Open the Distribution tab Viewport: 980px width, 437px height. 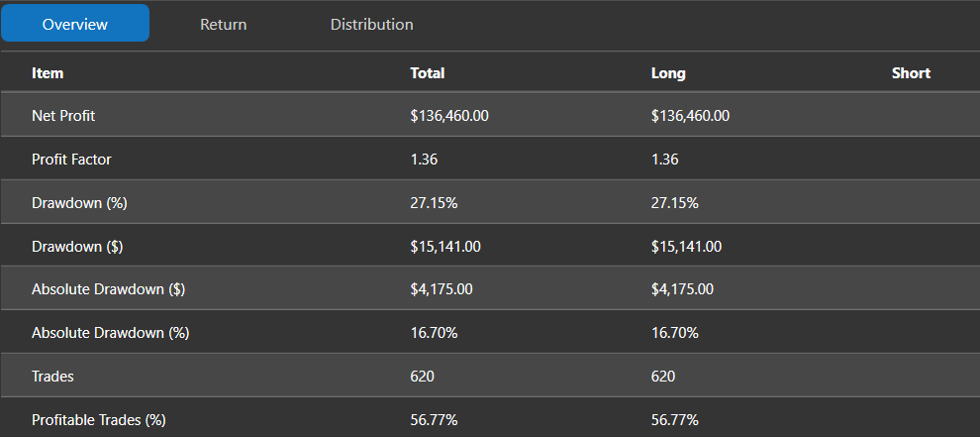pyautogui.click(x=372, y=25)
